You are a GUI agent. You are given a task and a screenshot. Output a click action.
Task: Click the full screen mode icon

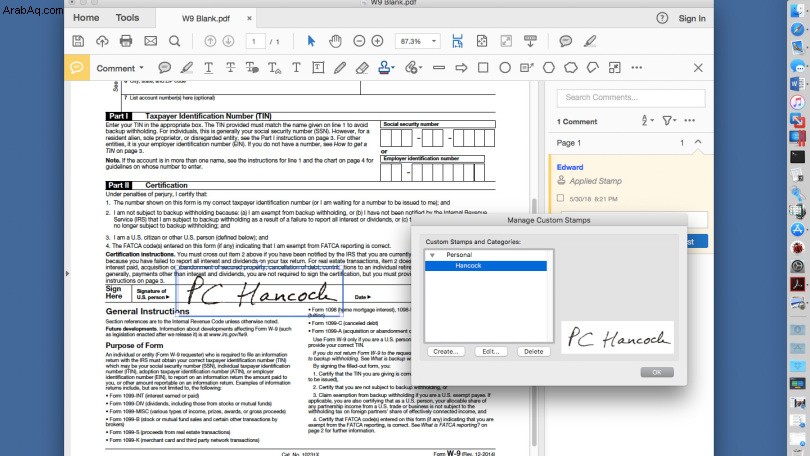(x=506, y=41)
